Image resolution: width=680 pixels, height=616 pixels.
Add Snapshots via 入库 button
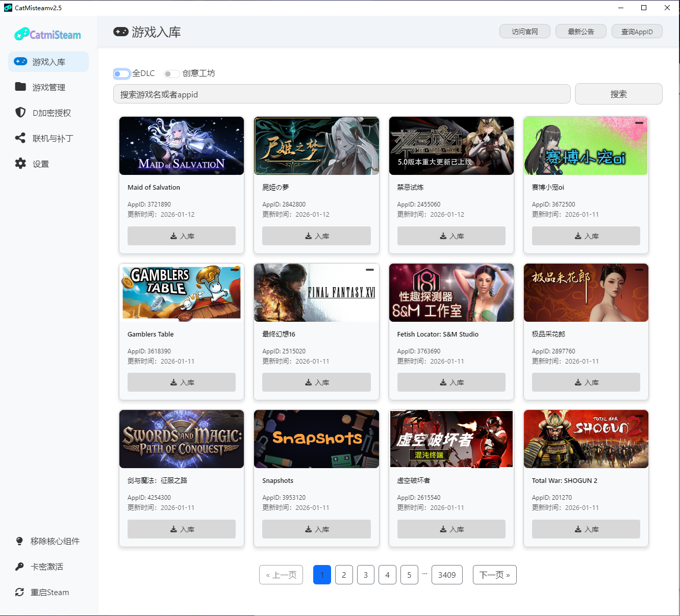click(x=316, y=529)
